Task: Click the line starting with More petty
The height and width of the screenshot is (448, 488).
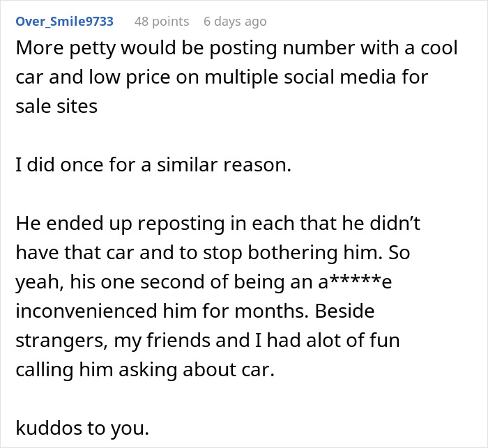Action: click(x=238, y=49)
